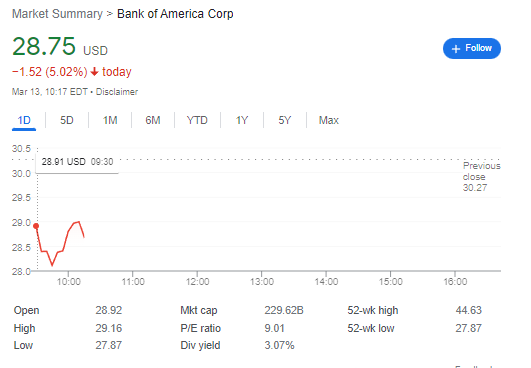Switch to the 5D time range tab
Viewport: 531px width, 368px height.
(67, 120)
